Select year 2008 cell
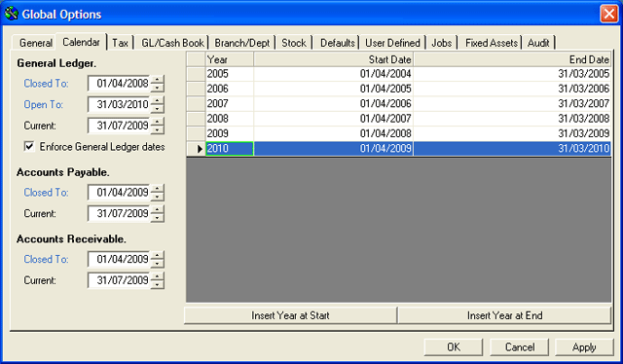 [230, 119]
